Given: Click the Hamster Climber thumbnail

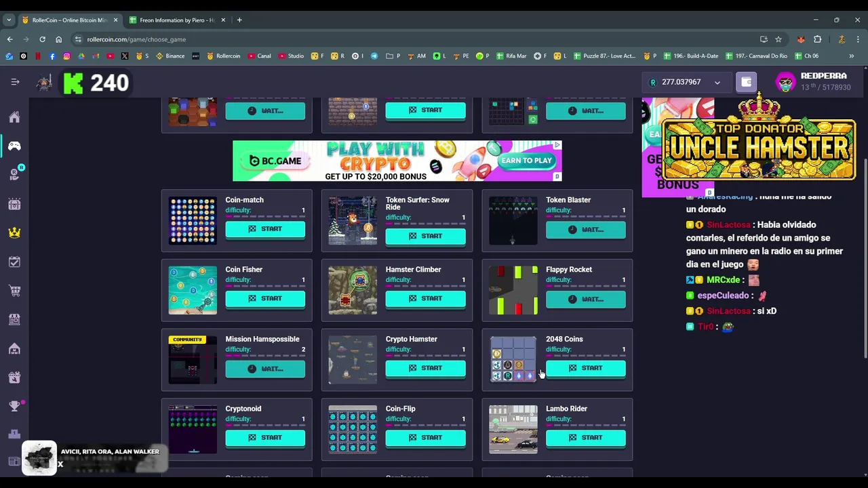Looking at the screenshot, I should (353, 290).
